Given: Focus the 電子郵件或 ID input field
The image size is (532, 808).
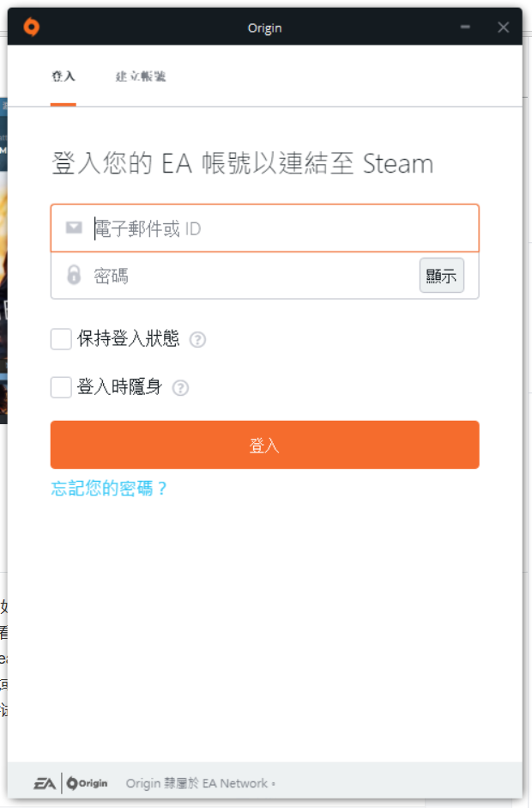Looking at the screenshot, I should tap(275, 228).
